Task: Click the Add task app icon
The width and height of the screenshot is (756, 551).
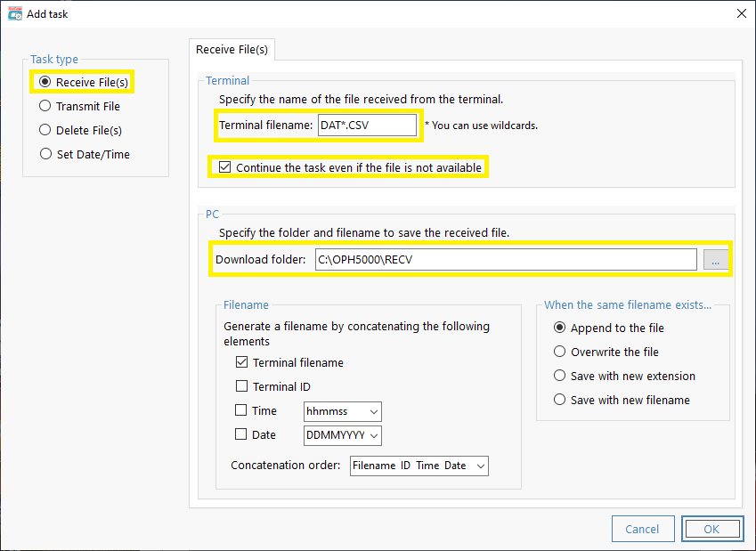Action: 15,14
